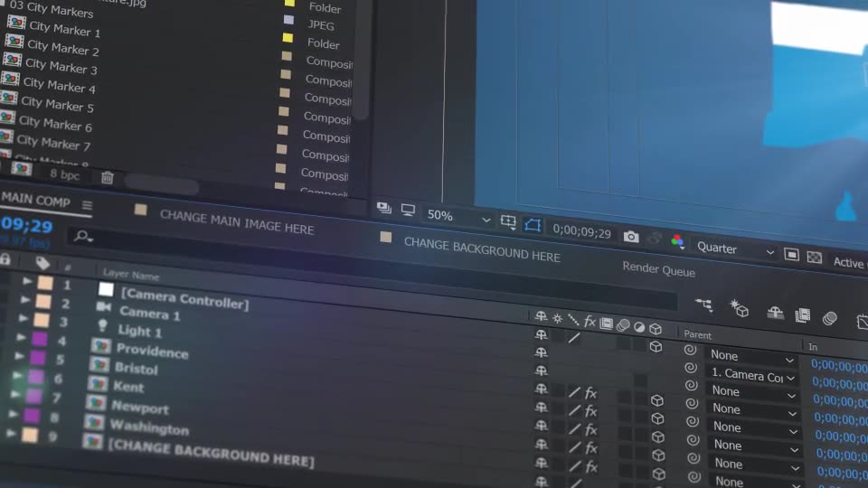Click the 3D layer cube column header
The width and height of the screenshot is (868, 488).
tap(656, 329)
